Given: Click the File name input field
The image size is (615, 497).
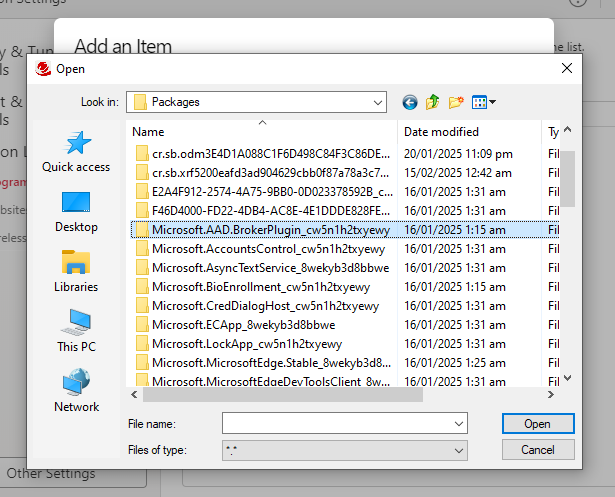Looking at the screenshot, I should coord(337,423).
